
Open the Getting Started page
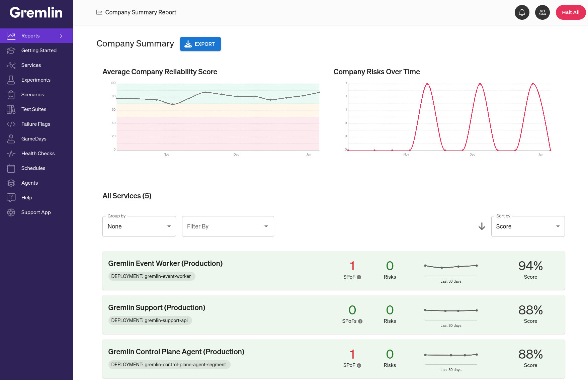pyautogui.click(x=39, y=50)
